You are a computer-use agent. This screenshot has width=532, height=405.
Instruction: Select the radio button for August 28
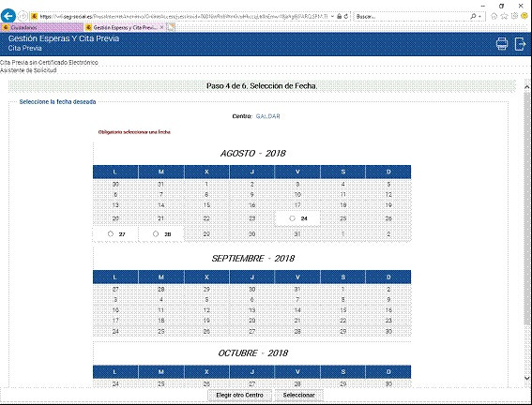click(156, 233)
